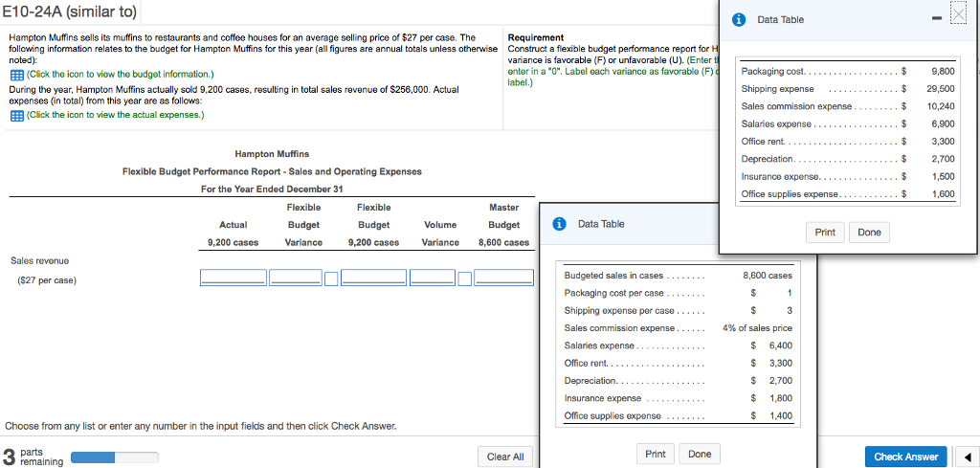Click the actual Depreciation value 2,700 in upper table

tap(943, 159)
